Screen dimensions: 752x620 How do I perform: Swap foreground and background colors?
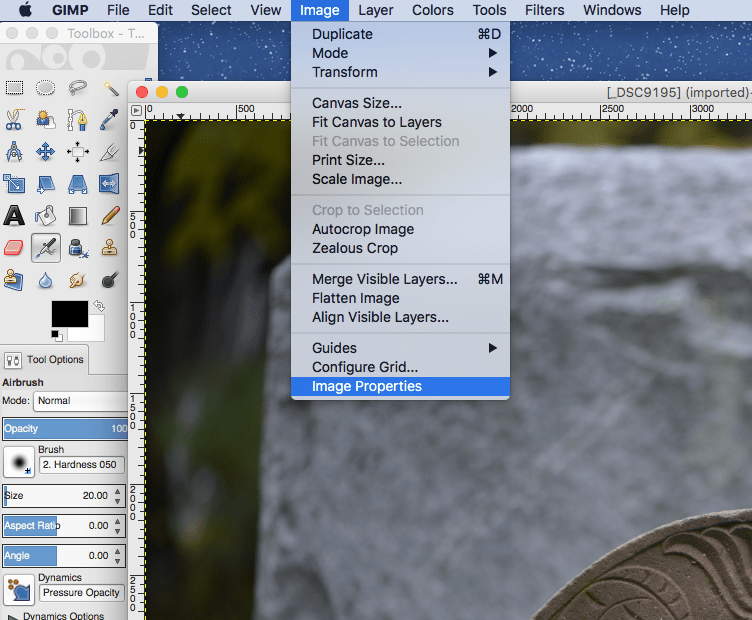99,306
